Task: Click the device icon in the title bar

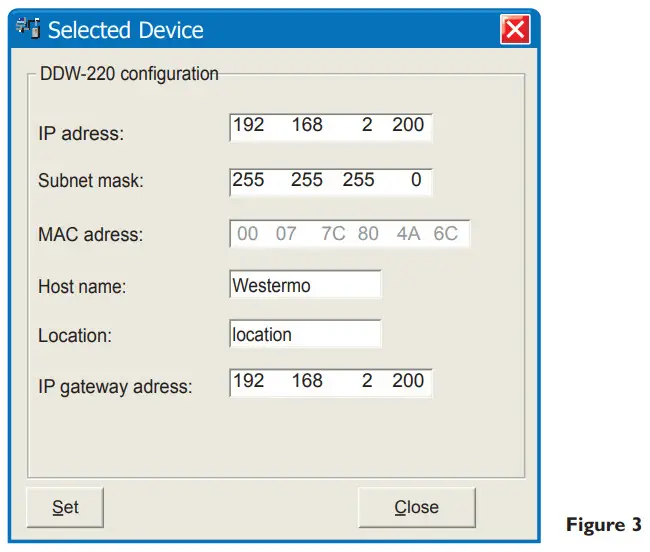Action: click(x=29, y=30)
